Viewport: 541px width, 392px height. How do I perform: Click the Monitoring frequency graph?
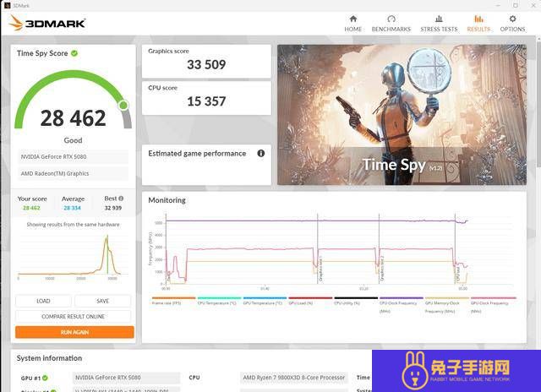[x=331, y=251]
